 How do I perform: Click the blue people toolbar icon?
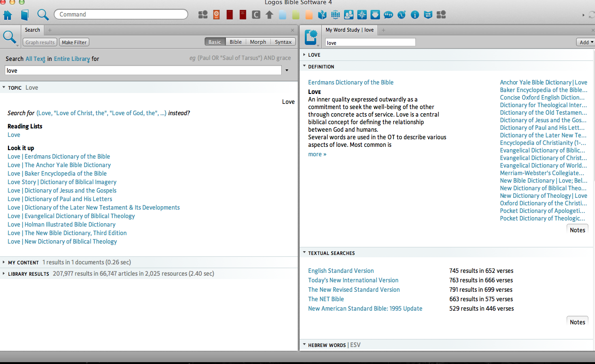coord(349,15)
